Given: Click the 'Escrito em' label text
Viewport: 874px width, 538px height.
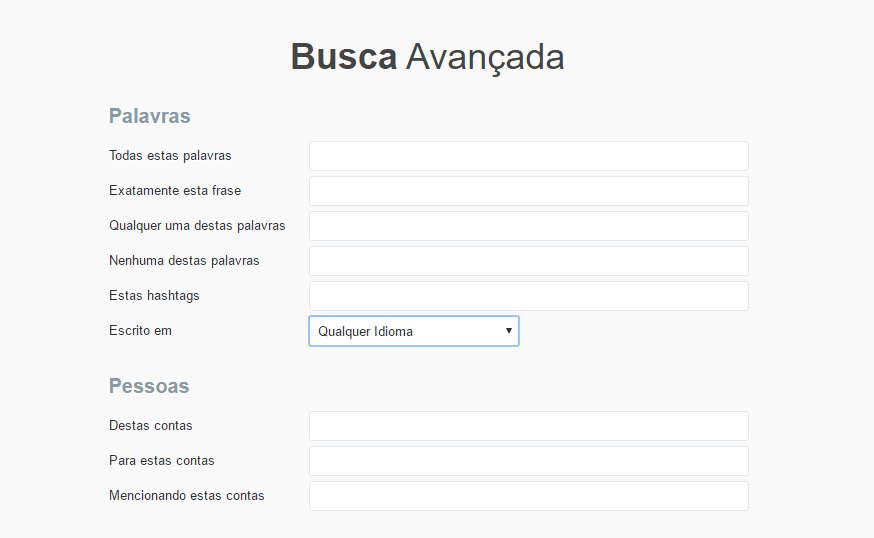Looking at the screenshot, I should (x=140, y=331).
